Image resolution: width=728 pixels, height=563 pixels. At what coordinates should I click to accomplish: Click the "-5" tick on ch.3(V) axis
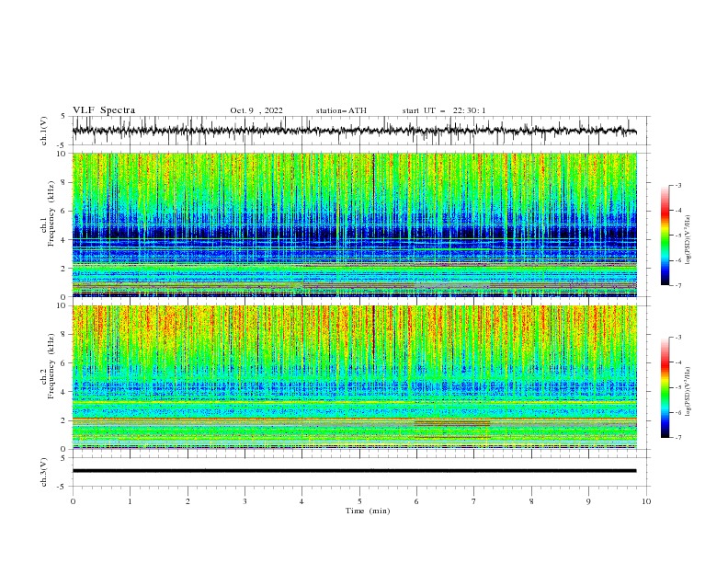(x=62, y=487)
